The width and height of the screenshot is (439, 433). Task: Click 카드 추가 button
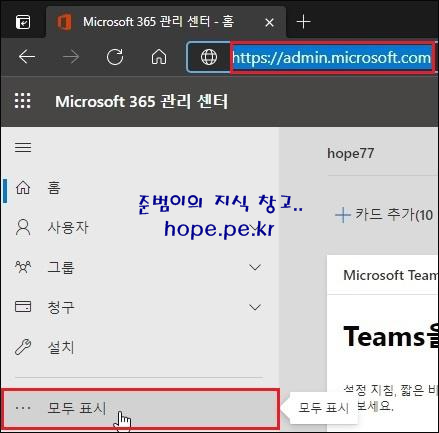pos(384,215)
